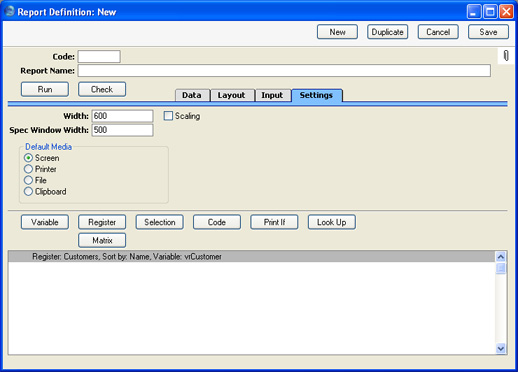Click the New button
This screenshot has height=372, width=518.
pyautogui.click(x=337, y=32)
